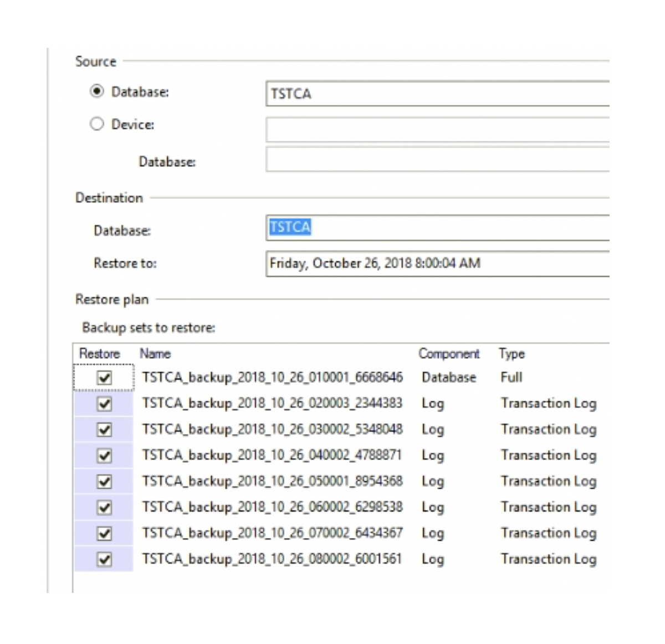The width and height of the screenshot is (665, 644).
Task: Select the Database source radio button
Action: click(x=97, y=91)
